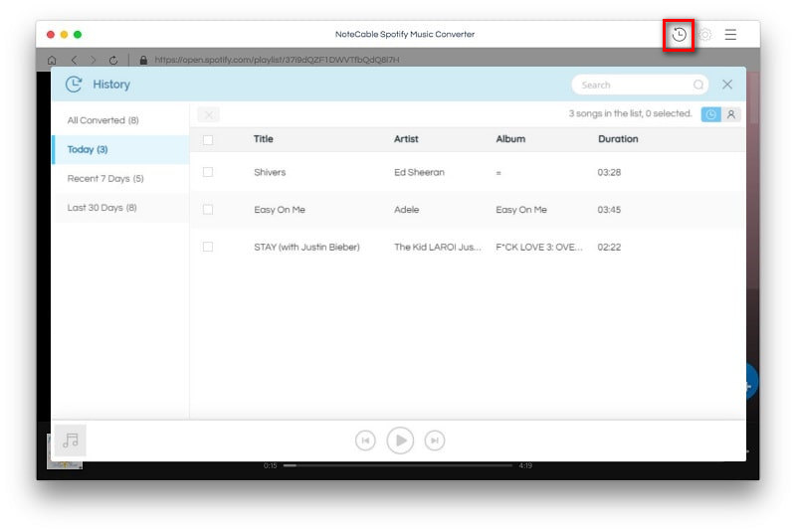Click the = album cell for Shivers
Viewport: 796px width, 532px height.
(498, 173)
